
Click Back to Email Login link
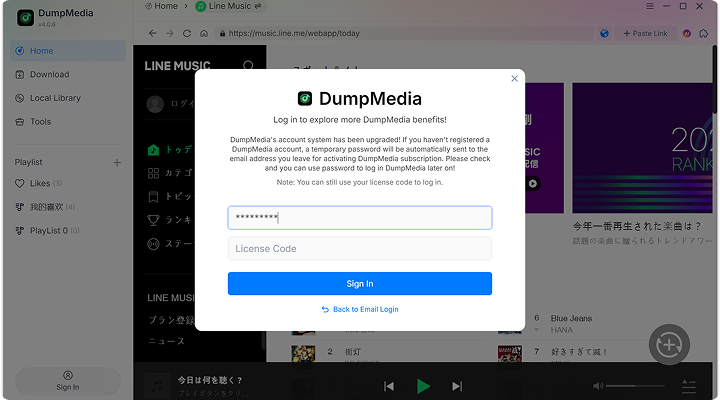(360, 310)
